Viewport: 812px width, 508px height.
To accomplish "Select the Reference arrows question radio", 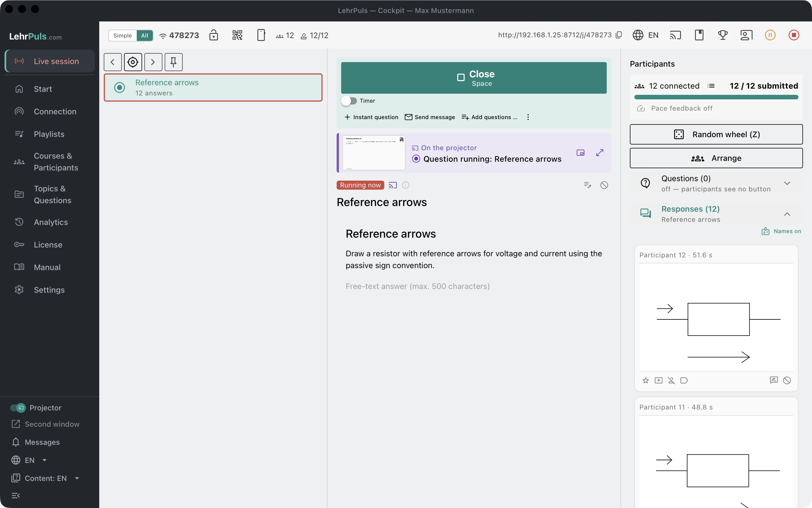I will pos(120,87).
